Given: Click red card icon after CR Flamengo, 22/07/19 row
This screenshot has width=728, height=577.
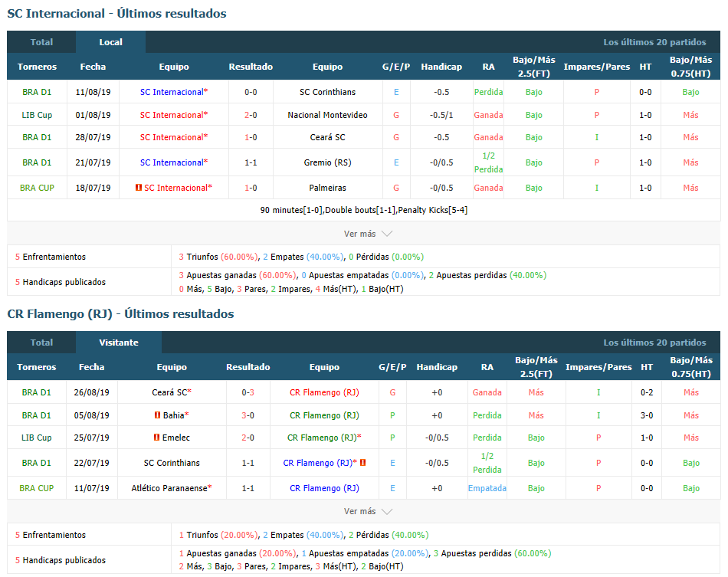Looking at the screenshot, I should (363, 462).
